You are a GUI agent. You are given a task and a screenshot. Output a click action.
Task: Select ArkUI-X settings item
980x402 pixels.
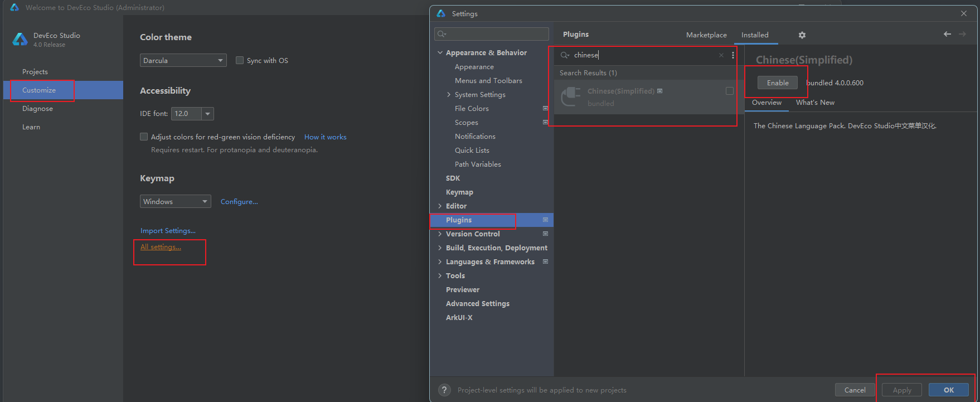pyautogui.click(x=459, y=317)
